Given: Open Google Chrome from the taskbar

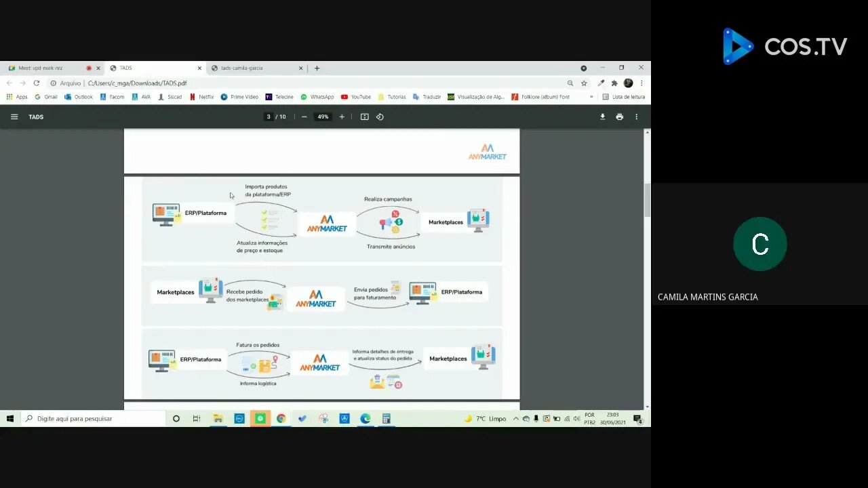Looking at the screenshot, I should point(281,419).
